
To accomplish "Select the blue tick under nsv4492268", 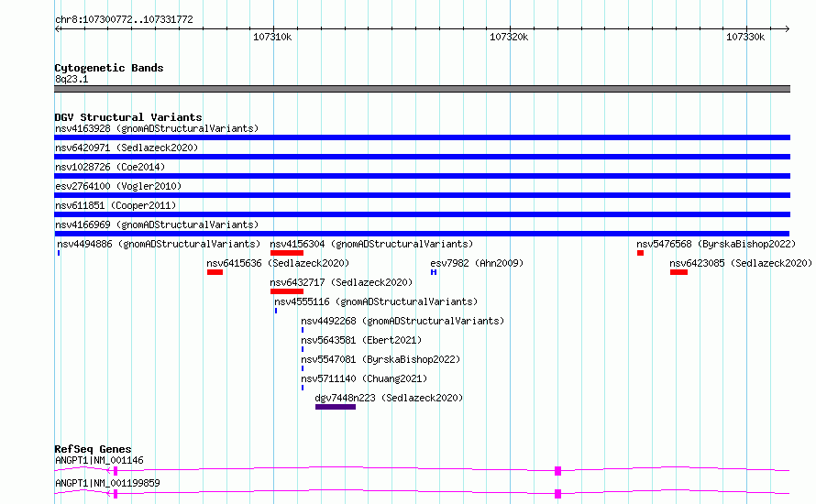I will 303,330.
